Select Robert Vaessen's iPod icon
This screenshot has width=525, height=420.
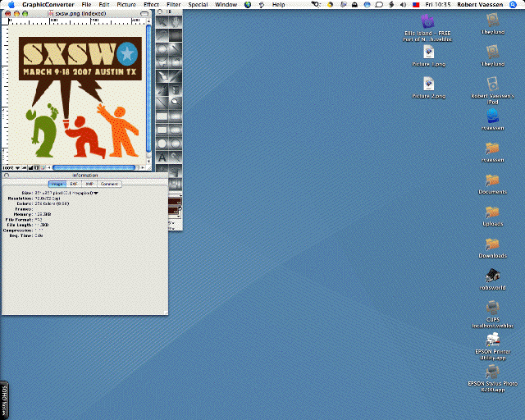pyautogui.click(x=492, y=84)
